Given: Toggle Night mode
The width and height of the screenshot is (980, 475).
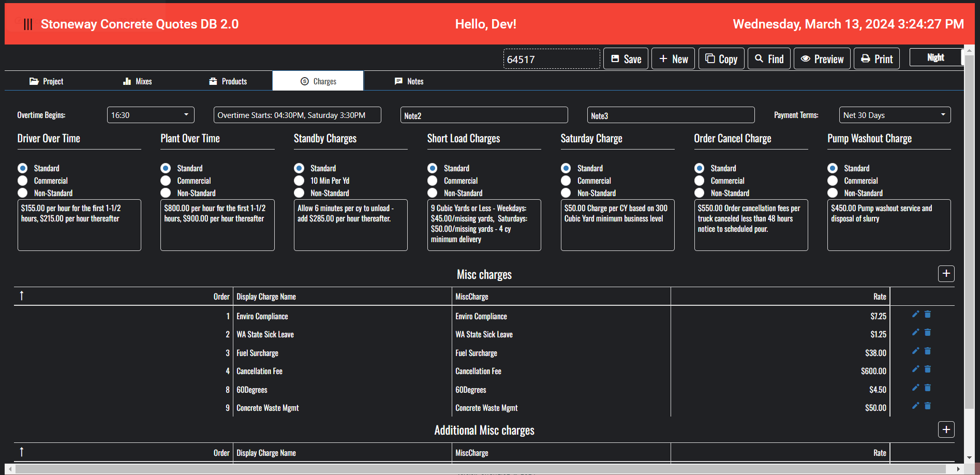Looking at the screenshot, I should (x=936, y=57).
